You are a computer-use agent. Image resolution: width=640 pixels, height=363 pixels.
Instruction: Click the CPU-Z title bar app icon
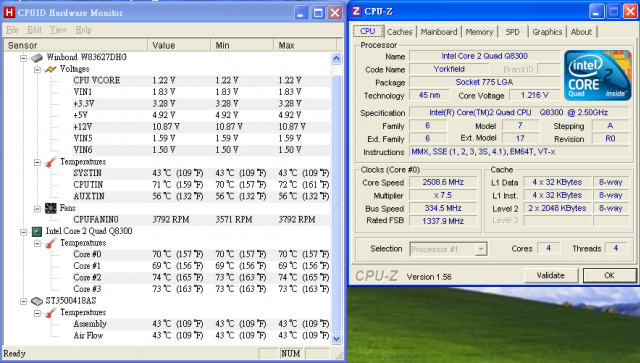356,11
